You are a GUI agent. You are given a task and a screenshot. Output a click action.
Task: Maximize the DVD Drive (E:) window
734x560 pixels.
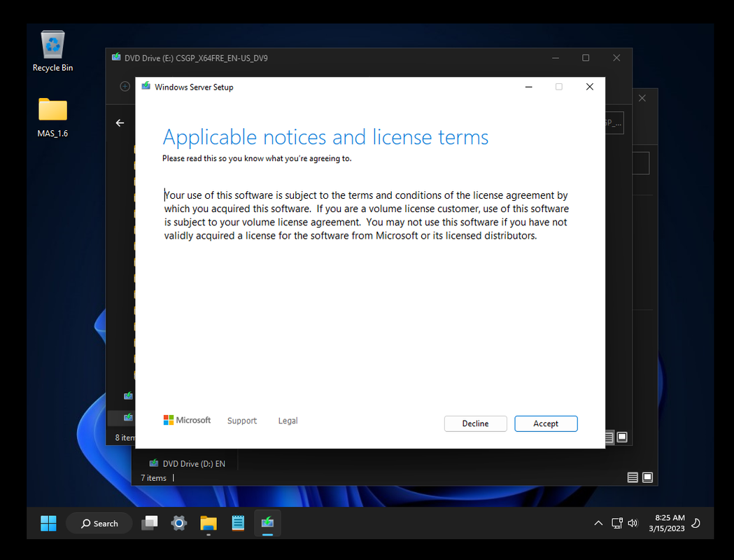[586, 57]
